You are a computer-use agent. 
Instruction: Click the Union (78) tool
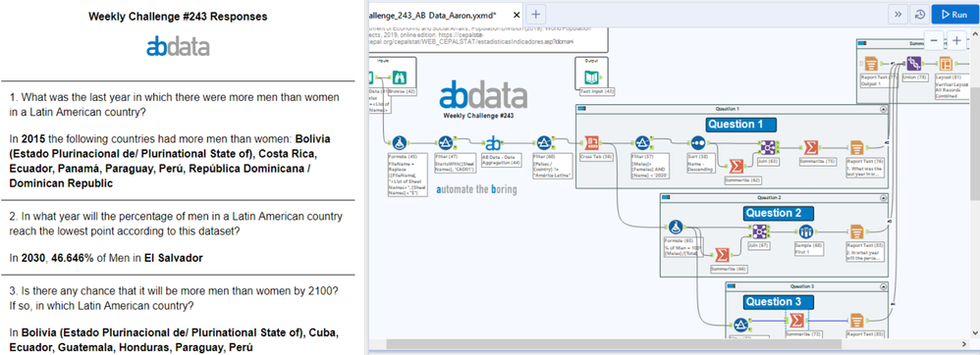pyautogui.click(x=914, y=64)
